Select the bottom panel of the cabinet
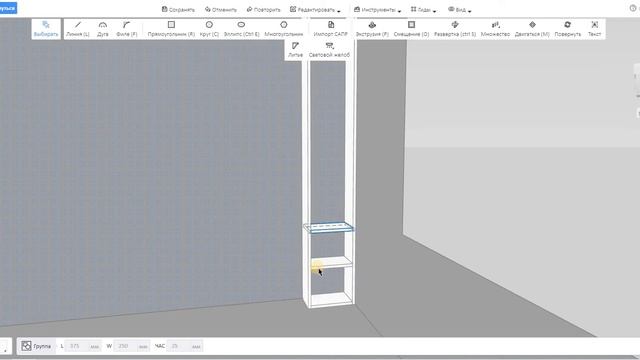 click(331, 300)
